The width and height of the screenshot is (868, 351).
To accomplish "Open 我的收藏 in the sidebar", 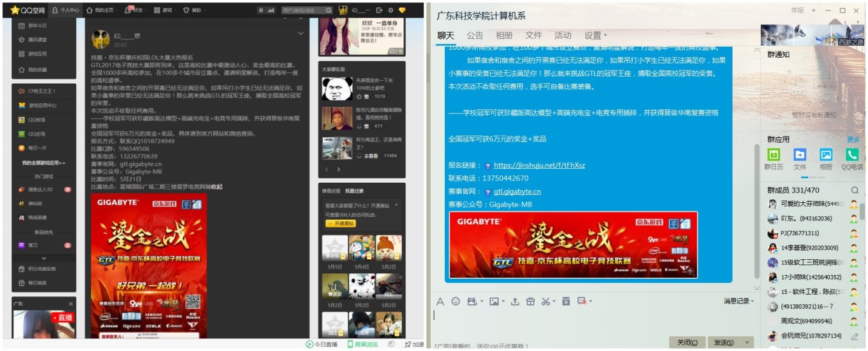I will [33, 69].
